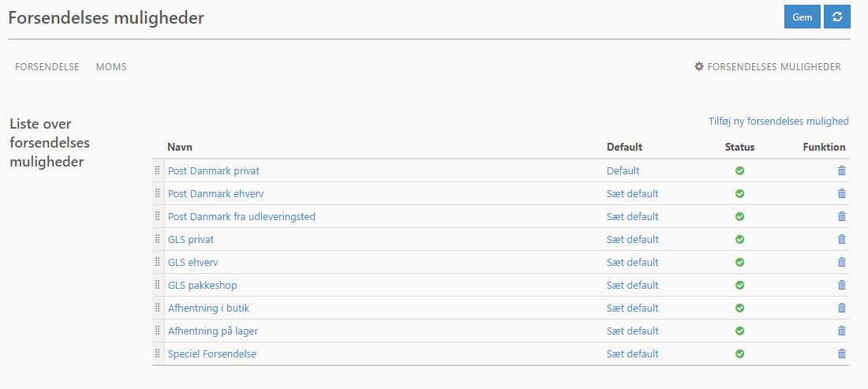Image resolution: width=868 pixels, height=389 pixels.
Task: Toggle status checkmark for Post Danmark privat
Action: click(x=739, y=171)
